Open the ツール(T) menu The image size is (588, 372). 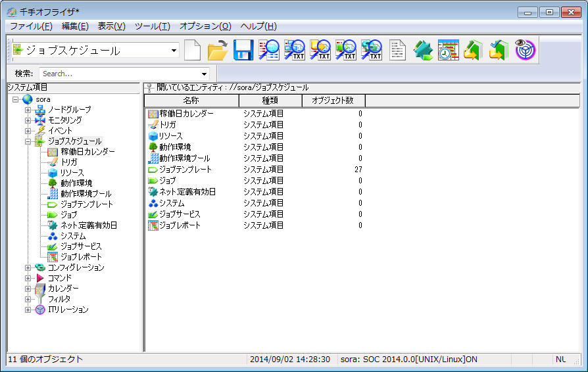152,26
